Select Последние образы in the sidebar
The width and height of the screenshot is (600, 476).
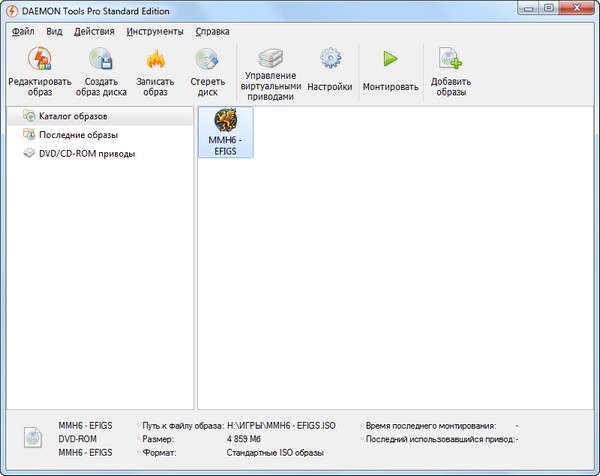(x=78, y=135)
